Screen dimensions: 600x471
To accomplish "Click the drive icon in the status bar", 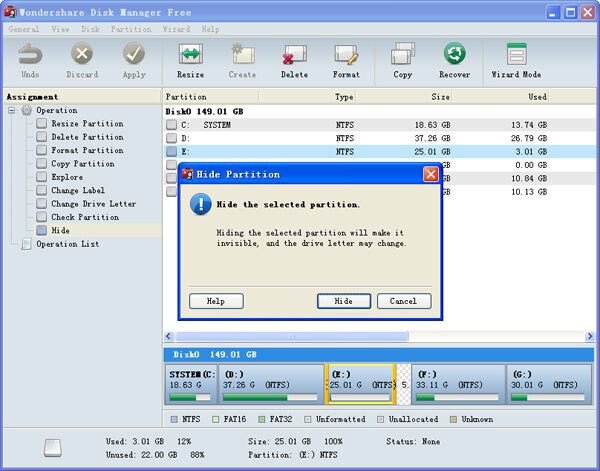I will coord(52,448).
